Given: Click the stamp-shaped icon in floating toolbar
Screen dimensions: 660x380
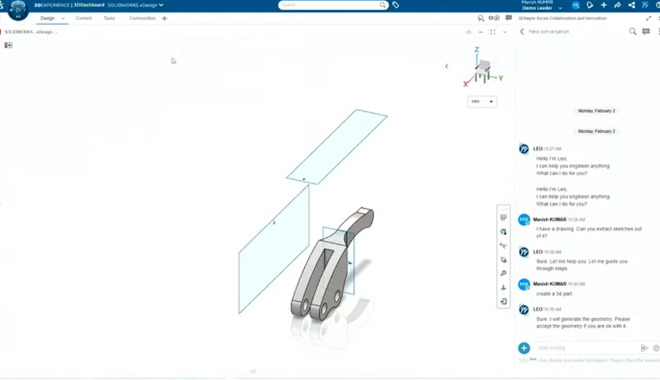Looking at the screenshot, I should pyautogui.click(x=503, y=287).
